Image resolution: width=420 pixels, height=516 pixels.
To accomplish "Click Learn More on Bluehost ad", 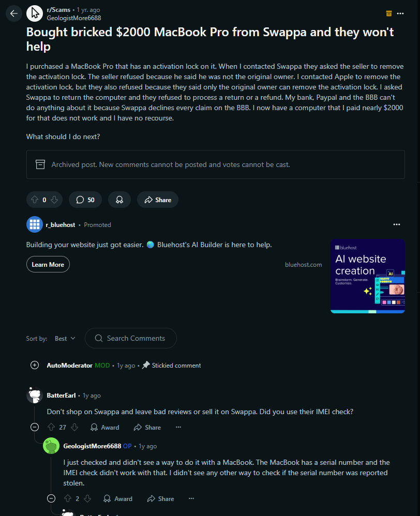I will click(48, 264).
